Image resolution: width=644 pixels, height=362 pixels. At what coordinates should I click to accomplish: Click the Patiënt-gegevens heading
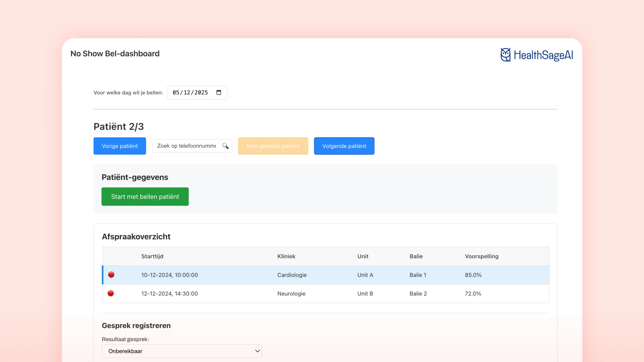point(135,177)
